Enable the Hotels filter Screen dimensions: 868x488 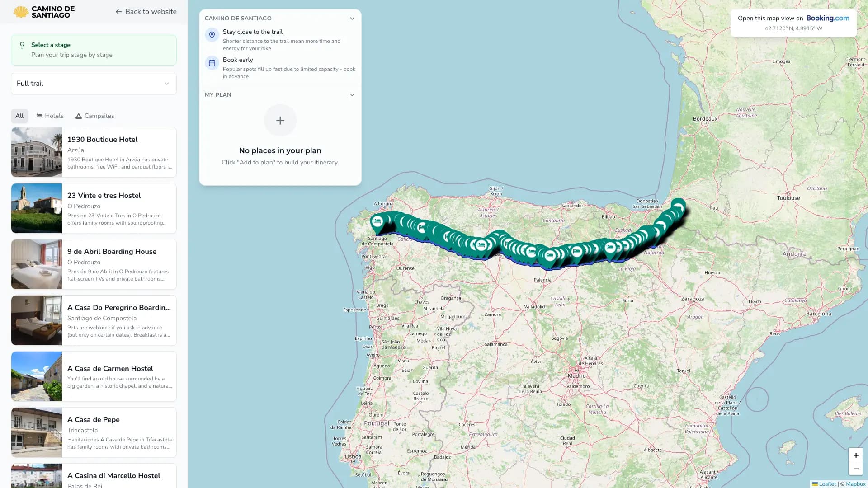(50, 116)
